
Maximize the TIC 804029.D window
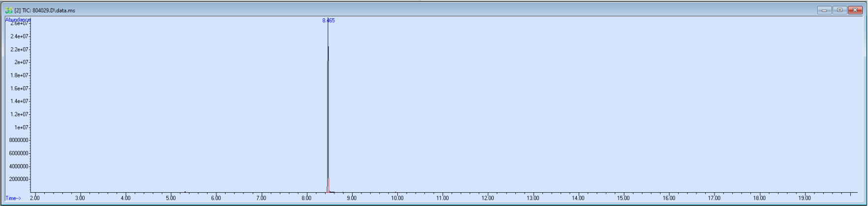839,10
